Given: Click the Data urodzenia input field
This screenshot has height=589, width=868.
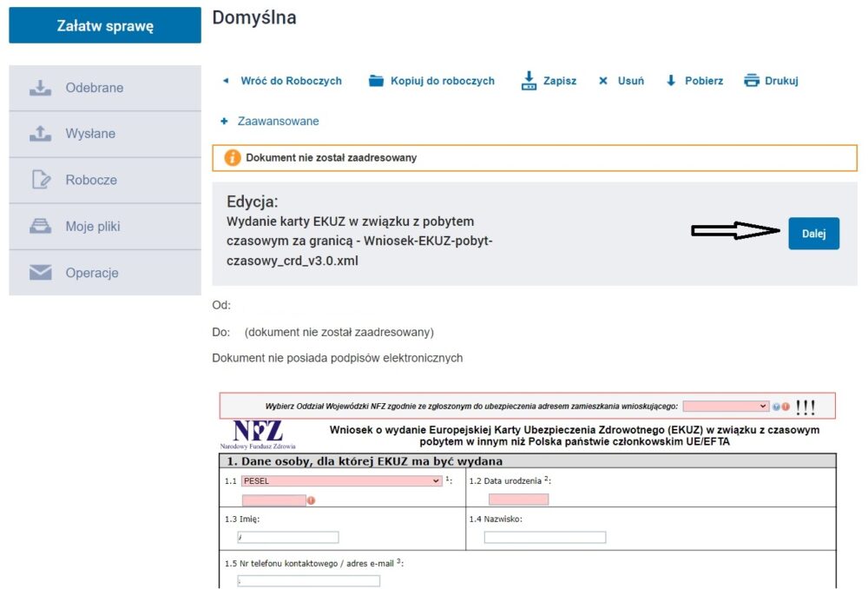Looking at the screenshot, I should 518,500.
